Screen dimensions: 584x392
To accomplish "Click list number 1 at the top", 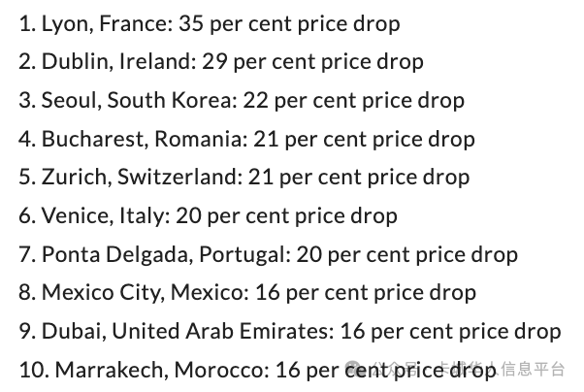I will (26, 23).
